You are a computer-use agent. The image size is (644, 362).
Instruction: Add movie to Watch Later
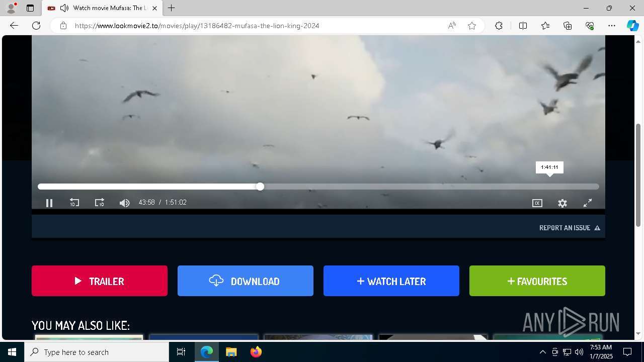(x=391, y=281)
